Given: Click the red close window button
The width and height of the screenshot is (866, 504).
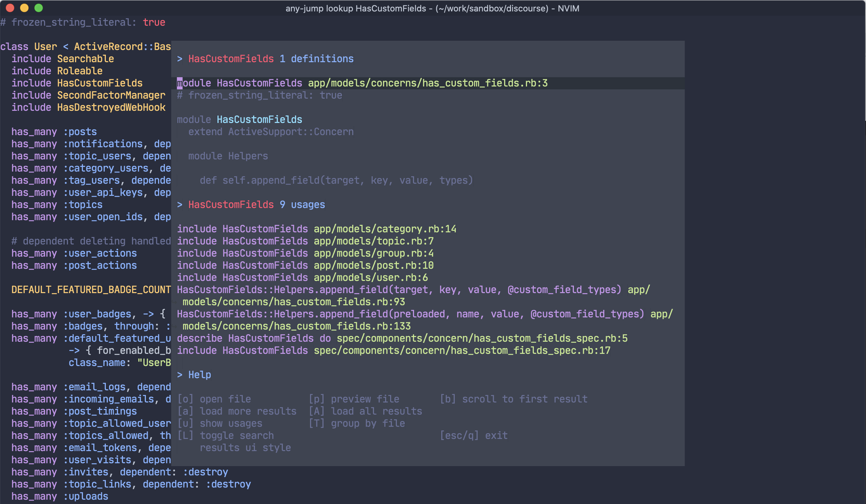Looking at the screenshot, I should pyautogui.click(x=10, y=8).
